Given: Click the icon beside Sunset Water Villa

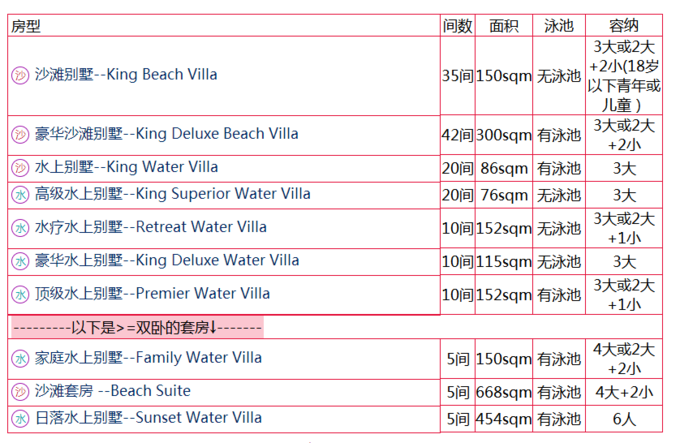Looking at the screenshot, I should (20, 418).
